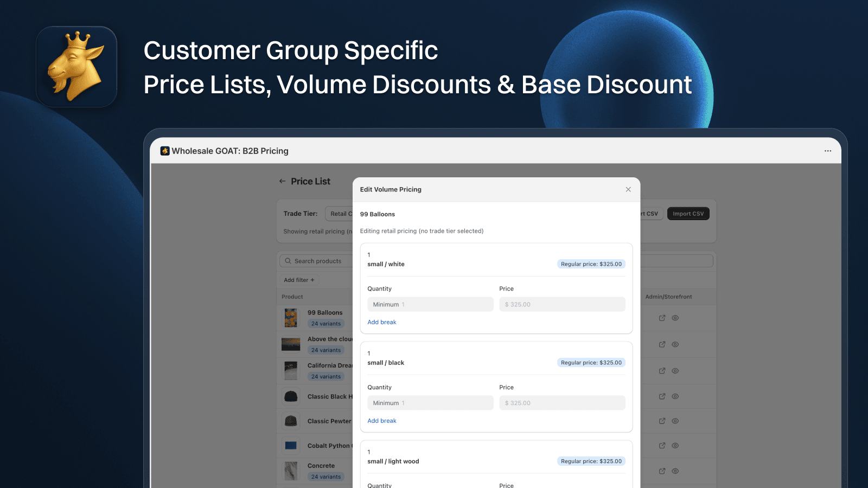Click the Cobalt Python product thumbnail
The width and height of the screenshot is (868, 488).
(291, 446)
